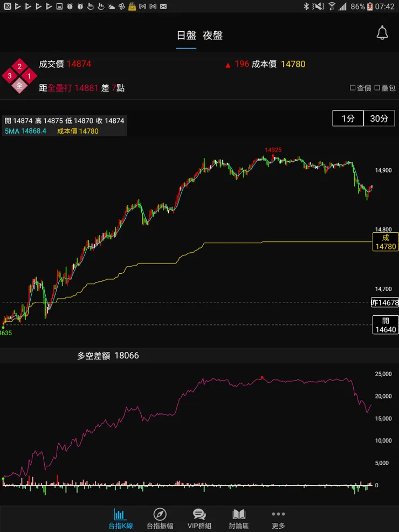
Task: Tap the pink 全 diamond
Action: tap(19, 86)
